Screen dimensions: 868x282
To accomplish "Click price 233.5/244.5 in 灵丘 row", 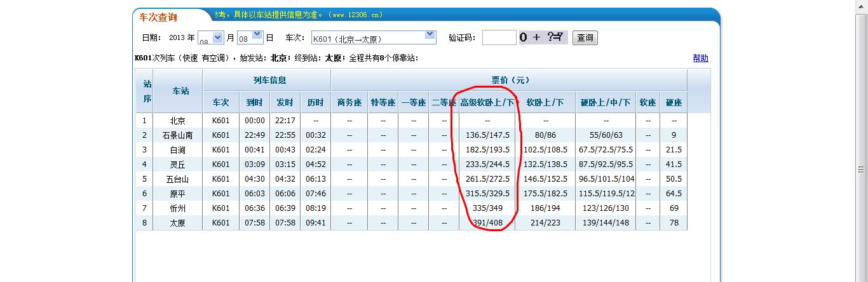I will tap(487, 164).
